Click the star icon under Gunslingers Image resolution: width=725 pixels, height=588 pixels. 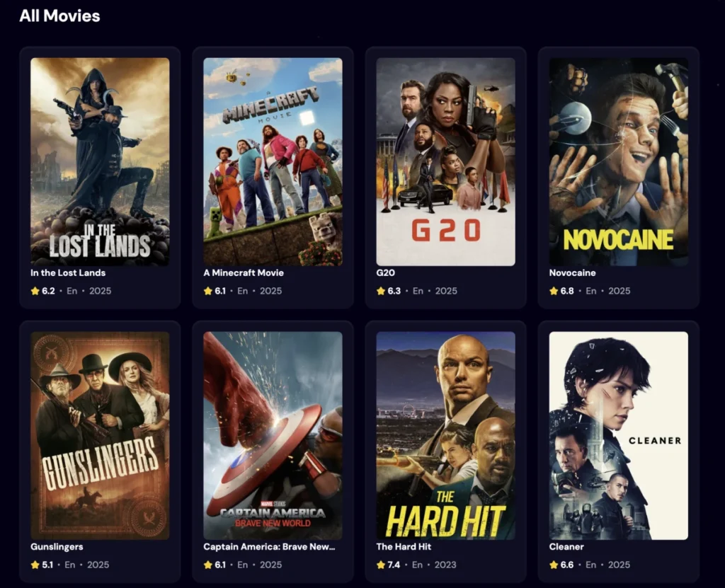pos(35,565)
